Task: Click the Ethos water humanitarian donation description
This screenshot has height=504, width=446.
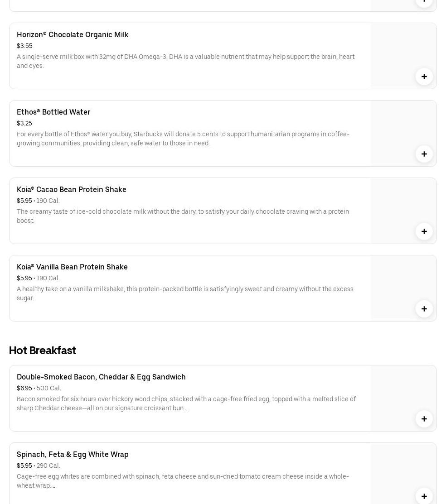Action: pyautogui.click(x=183, y=139)
